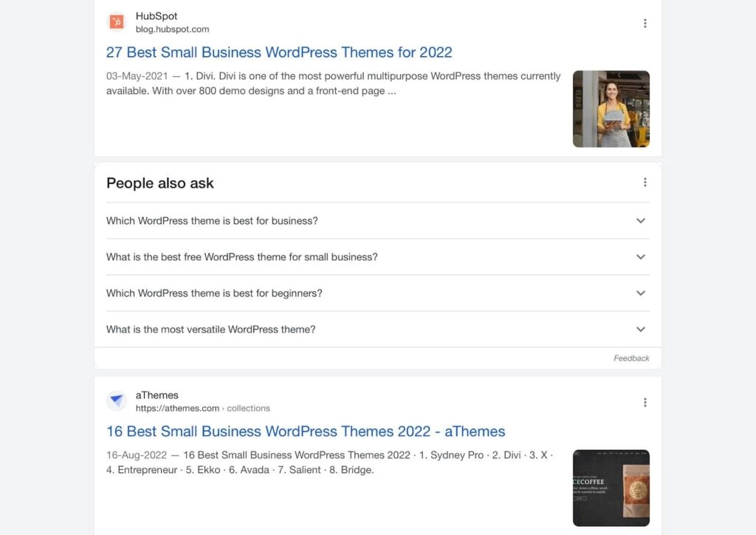Open three-dot menu for HubSpot result

[645, 23]
